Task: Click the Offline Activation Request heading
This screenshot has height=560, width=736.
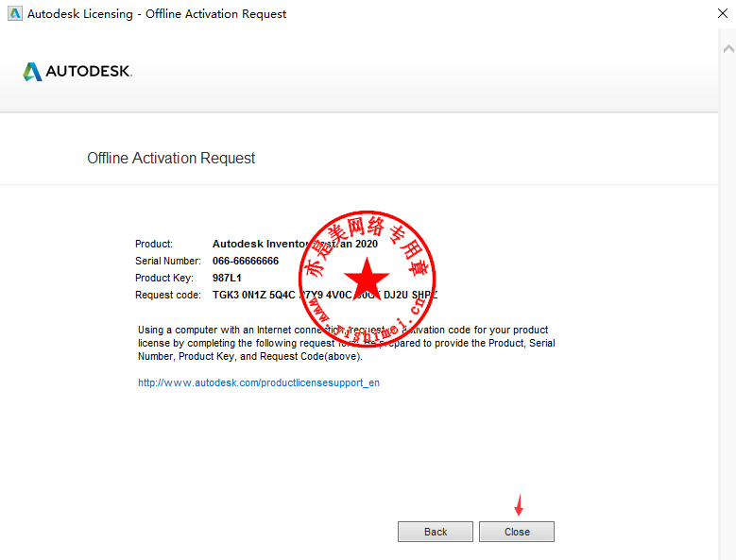Action: 171,158
